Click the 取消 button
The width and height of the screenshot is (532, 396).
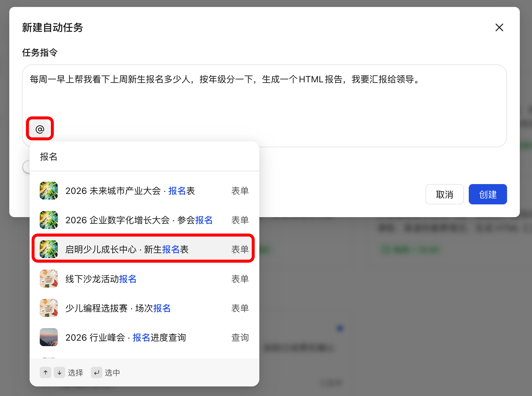tap(444, 194)
